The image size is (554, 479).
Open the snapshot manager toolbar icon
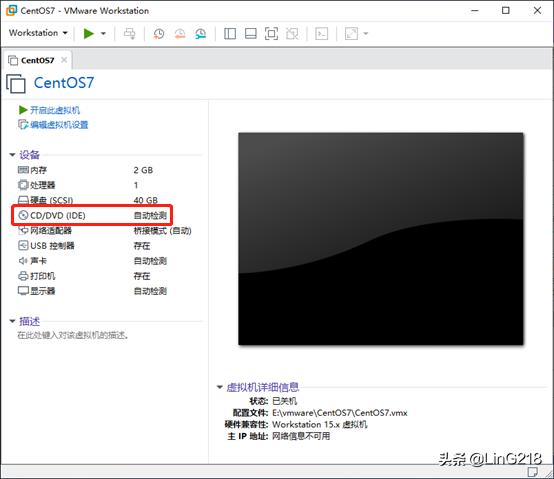pos(201,34)
